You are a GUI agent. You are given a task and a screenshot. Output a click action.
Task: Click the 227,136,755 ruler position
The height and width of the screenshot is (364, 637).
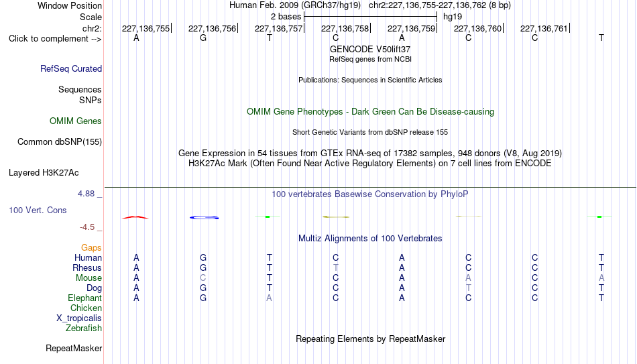click(x=146, y=28)
